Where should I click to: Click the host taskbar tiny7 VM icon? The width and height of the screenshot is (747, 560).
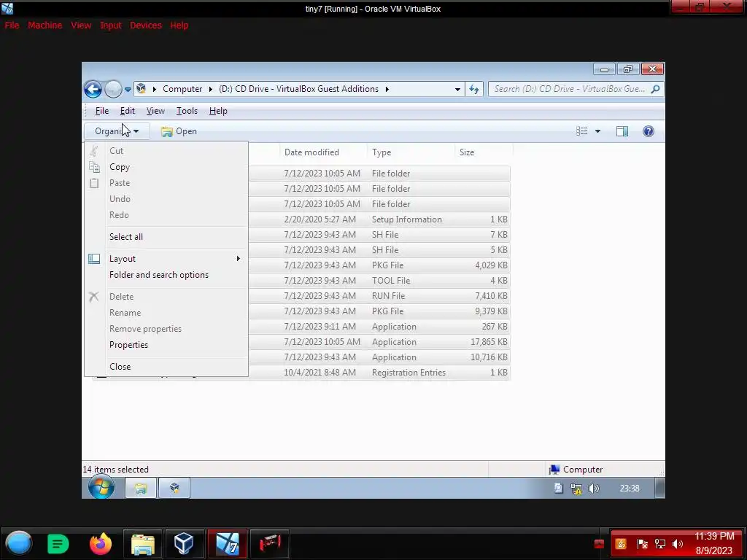[228, 543]
